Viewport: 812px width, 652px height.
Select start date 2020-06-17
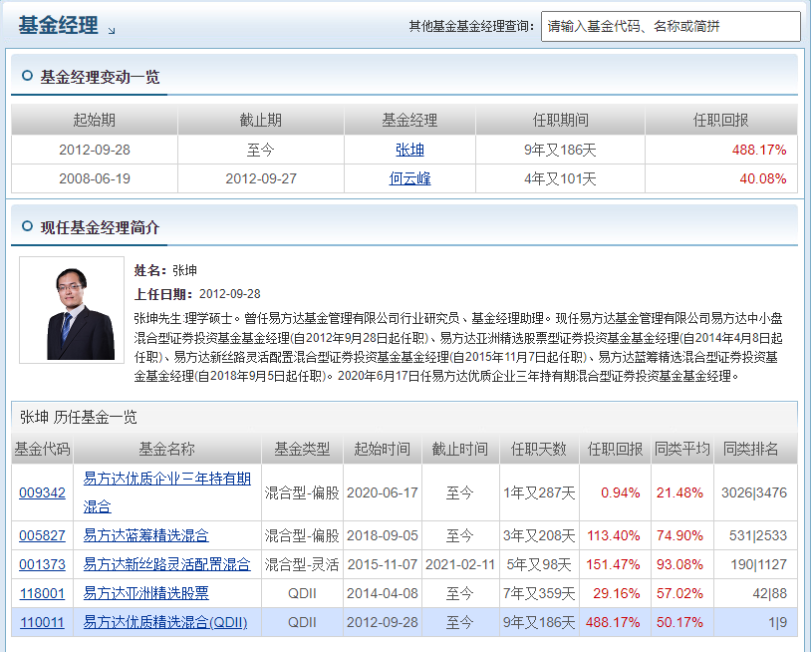click(383, 492)
